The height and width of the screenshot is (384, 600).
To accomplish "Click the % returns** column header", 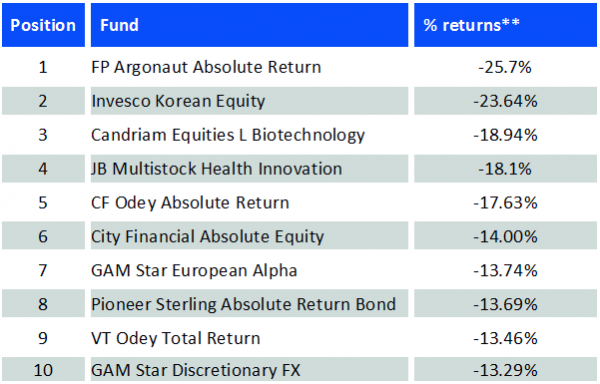I will 505,25.
